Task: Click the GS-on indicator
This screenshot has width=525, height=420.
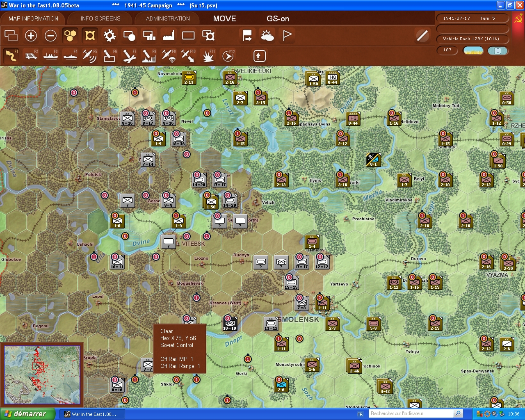Action: point(278,18)
